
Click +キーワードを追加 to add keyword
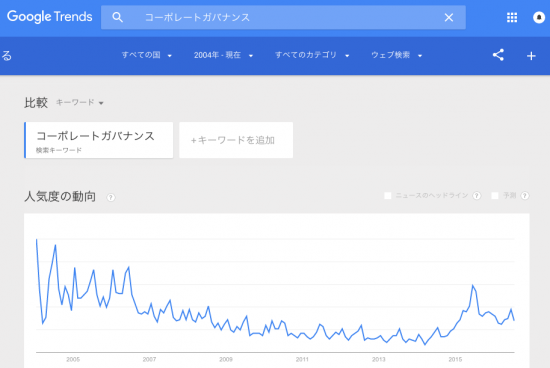(236, 140)
